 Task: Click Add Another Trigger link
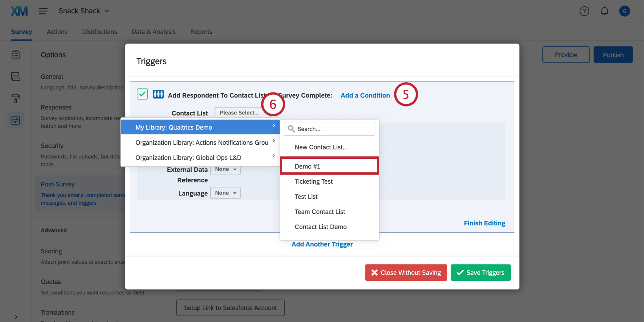(x=322, y=244)
